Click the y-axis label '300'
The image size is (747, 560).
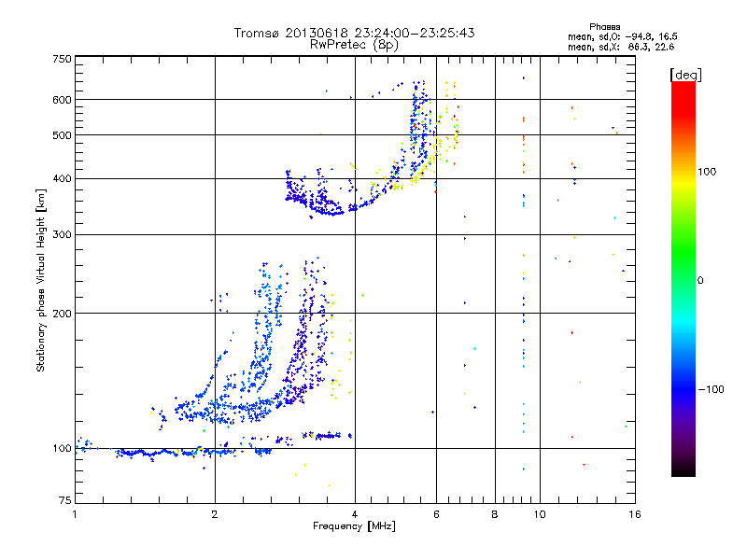pos(62,235)
